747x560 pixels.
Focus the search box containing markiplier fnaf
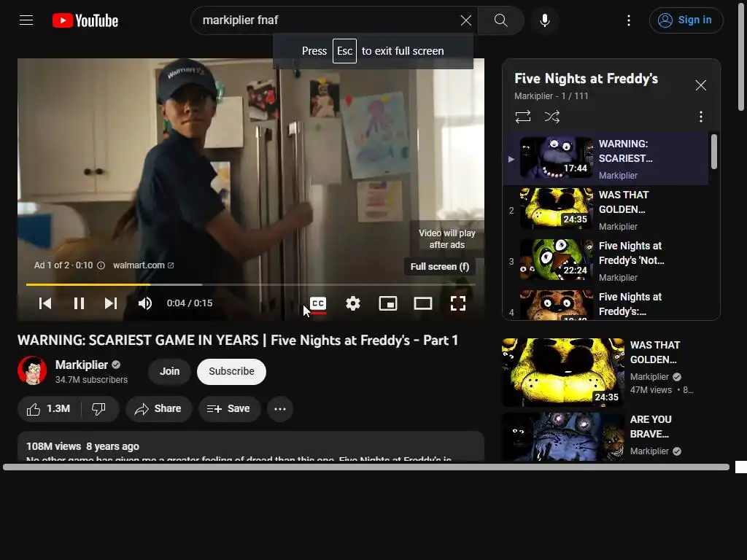(329, 20)
